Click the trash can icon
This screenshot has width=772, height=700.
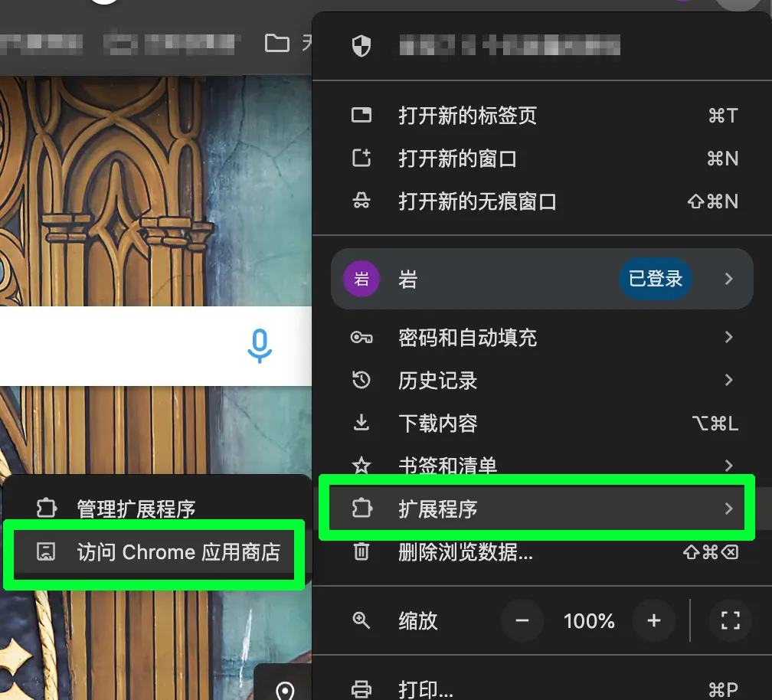coord(361,551)
